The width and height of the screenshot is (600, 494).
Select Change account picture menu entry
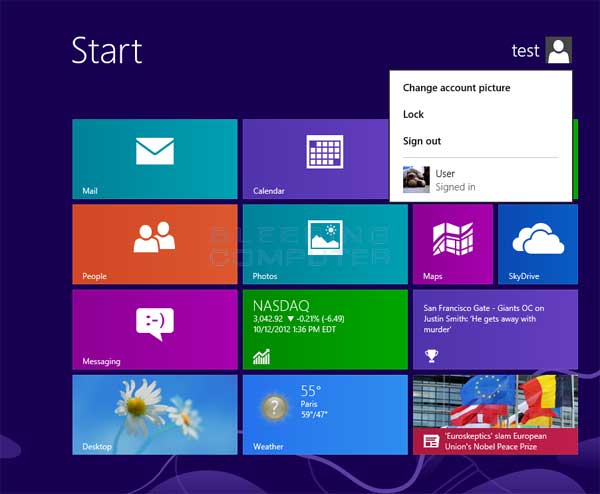(x=457, y=88)
